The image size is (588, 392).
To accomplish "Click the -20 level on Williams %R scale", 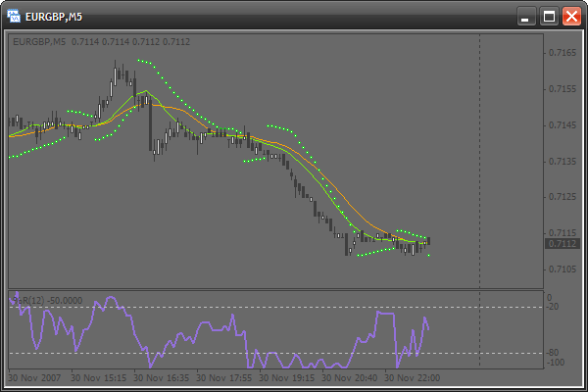I will click(x=553, y=307).
